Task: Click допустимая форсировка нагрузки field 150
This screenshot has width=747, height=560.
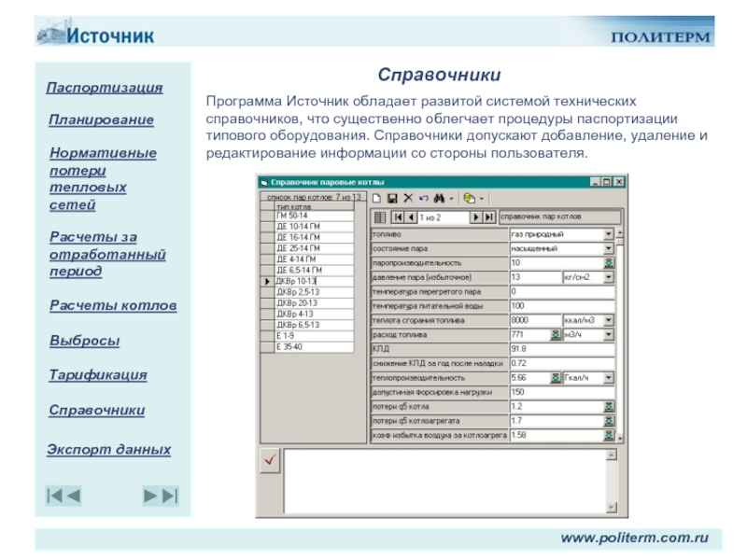Action: pos(562,392)
